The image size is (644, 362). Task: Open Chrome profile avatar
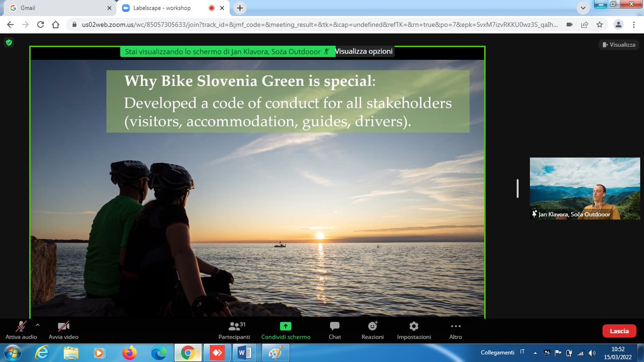point(619,25)
